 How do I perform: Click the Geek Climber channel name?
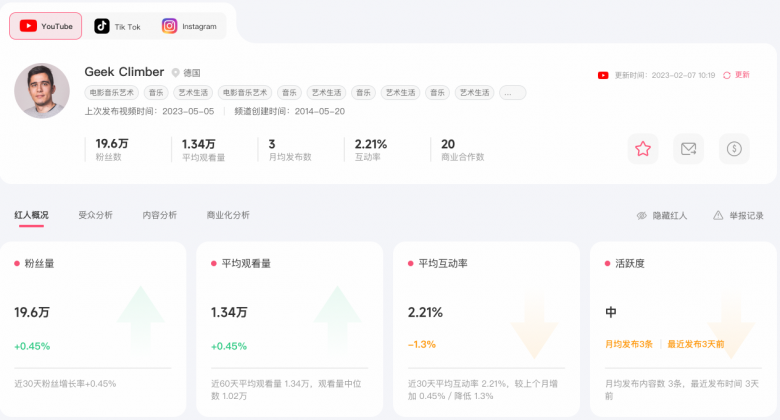click(124, 71)
